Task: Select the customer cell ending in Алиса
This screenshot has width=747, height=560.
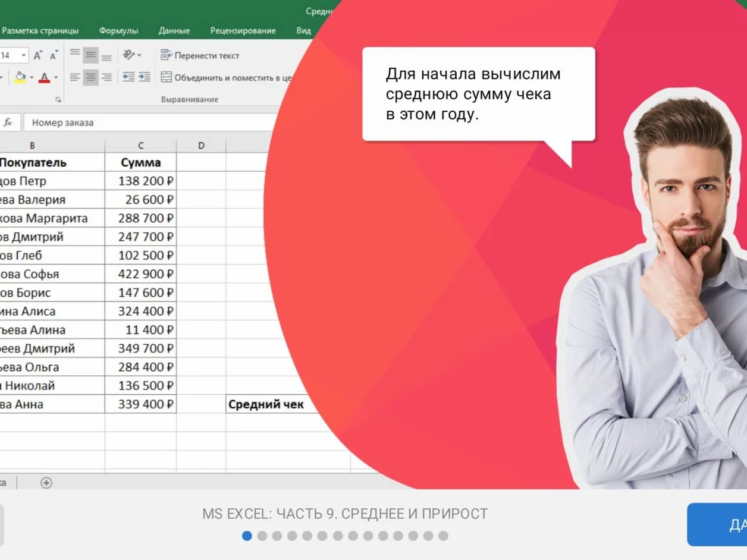Action: (52, 311)
